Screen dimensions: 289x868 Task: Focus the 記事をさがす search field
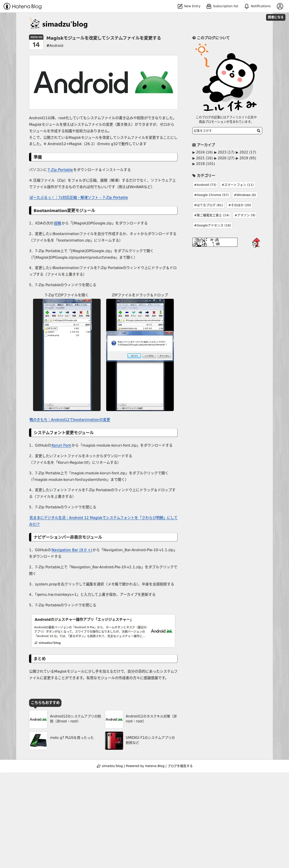point(224,131)
